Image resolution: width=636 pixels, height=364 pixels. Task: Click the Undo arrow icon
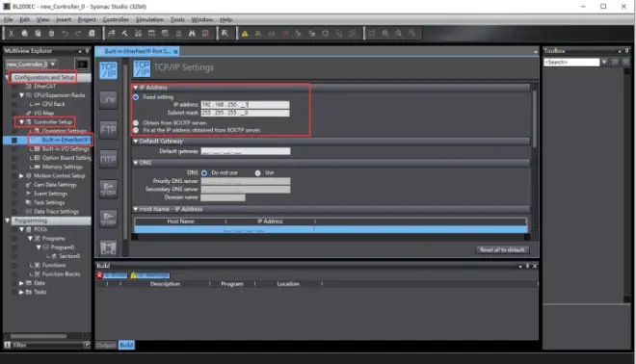click(65, 34)
